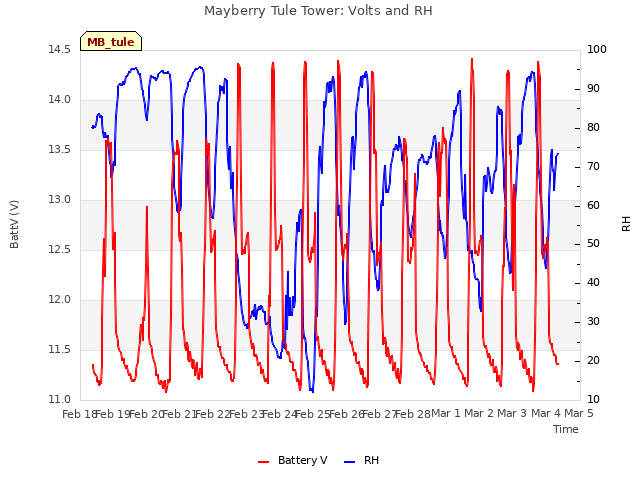
Task: Click the BattV (V) axis label
Action: click(14, 224)
